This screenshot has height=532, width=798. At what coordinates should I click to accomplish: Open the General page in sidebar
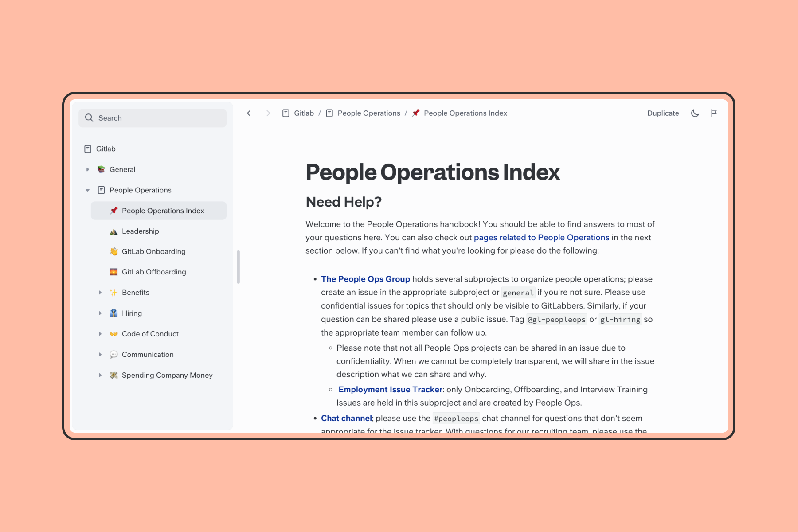pyautogui.click(x=122, y=169)
